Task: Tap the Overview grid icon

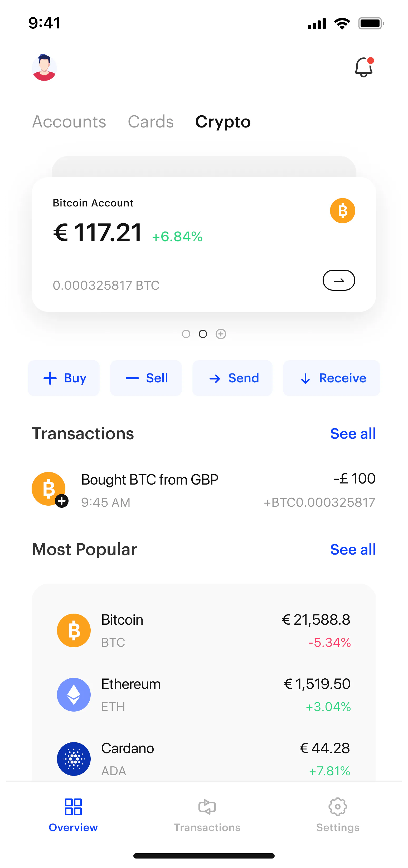Action: click(x=73, y=807)
